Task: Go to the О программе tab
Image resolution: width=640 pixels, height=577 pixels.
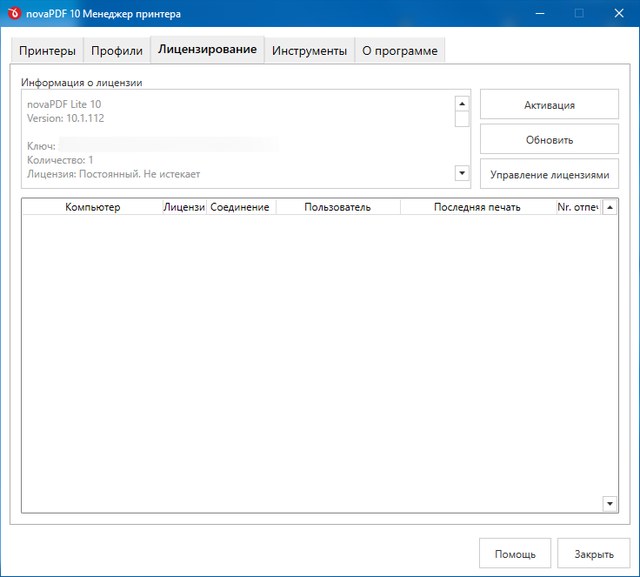Action: pos(399,51)
